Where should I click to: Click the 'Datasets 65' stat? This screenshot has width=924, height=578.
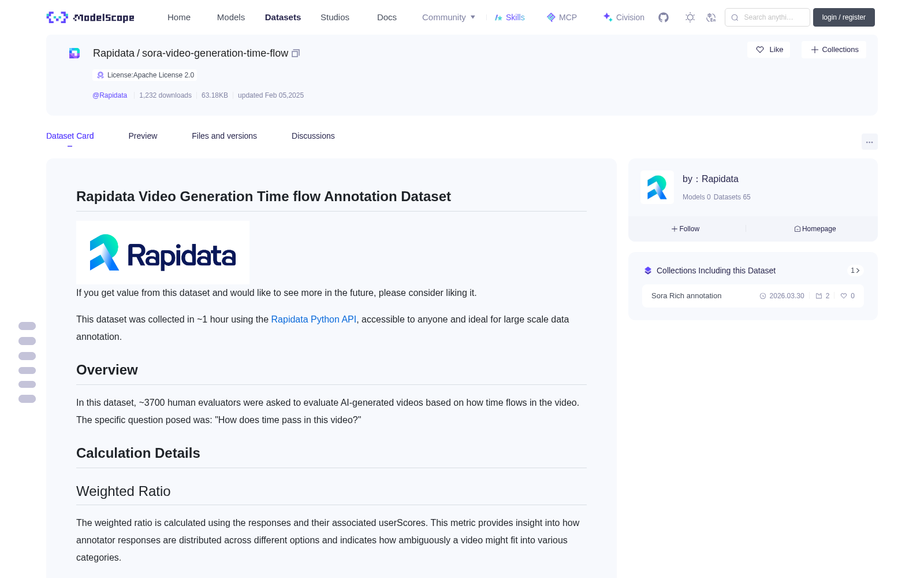[x=732, y=197]
